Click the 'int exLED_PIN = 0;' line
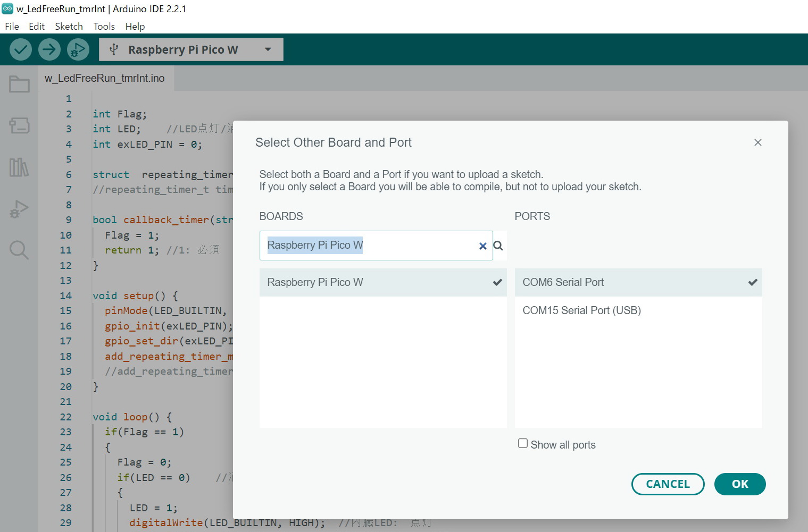The image size is (808, 532). (147, 144)
